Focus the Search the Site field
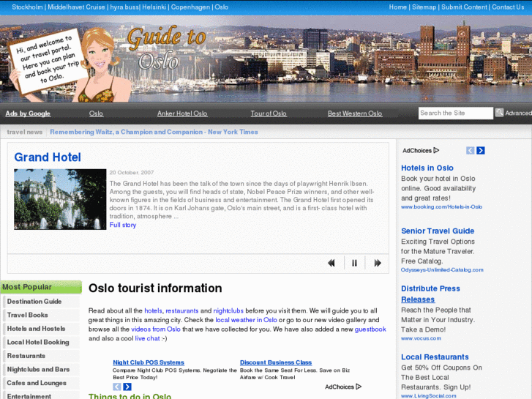The image size is (532, 399). [x=455, y=113]
